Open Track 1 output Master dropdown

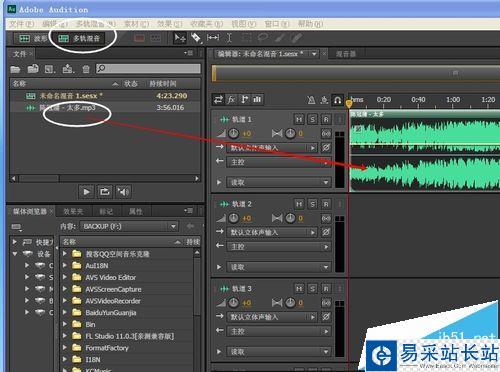(x=279, y=162)
